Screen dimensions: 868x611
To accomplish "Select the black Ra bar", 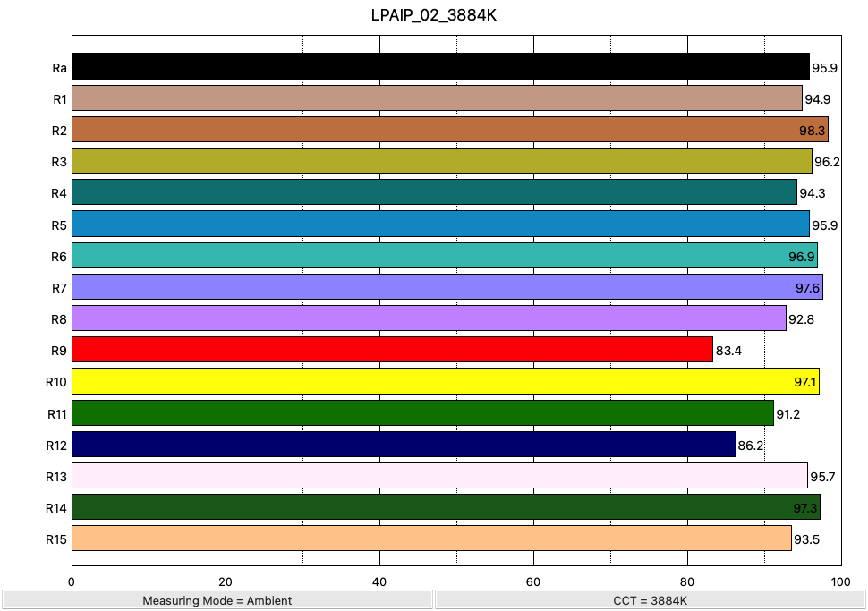I will pos(440,66).
